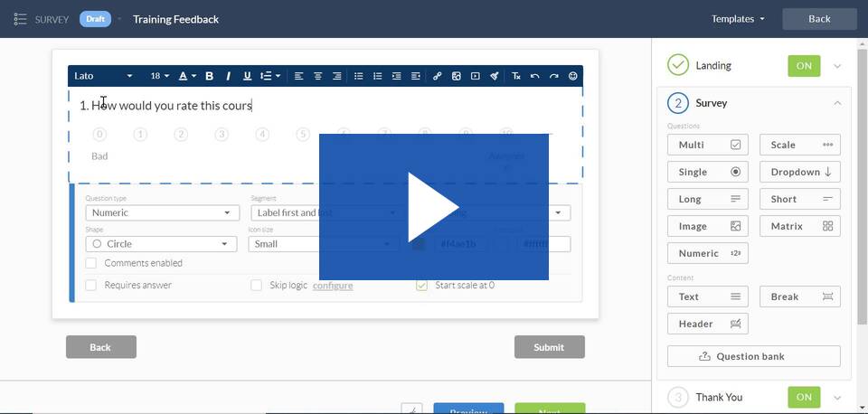
Task: Add a Matrix question
Action: 800,226
